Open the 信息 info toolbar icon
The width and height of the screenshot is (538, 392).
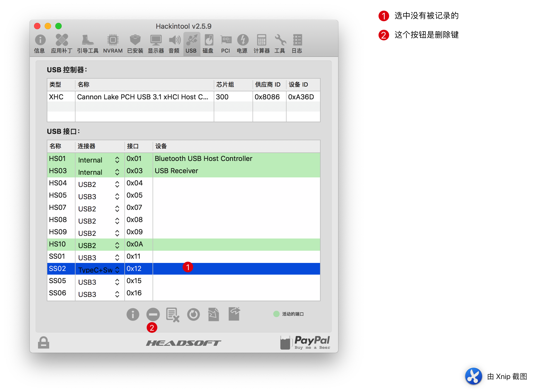[40, 44]
